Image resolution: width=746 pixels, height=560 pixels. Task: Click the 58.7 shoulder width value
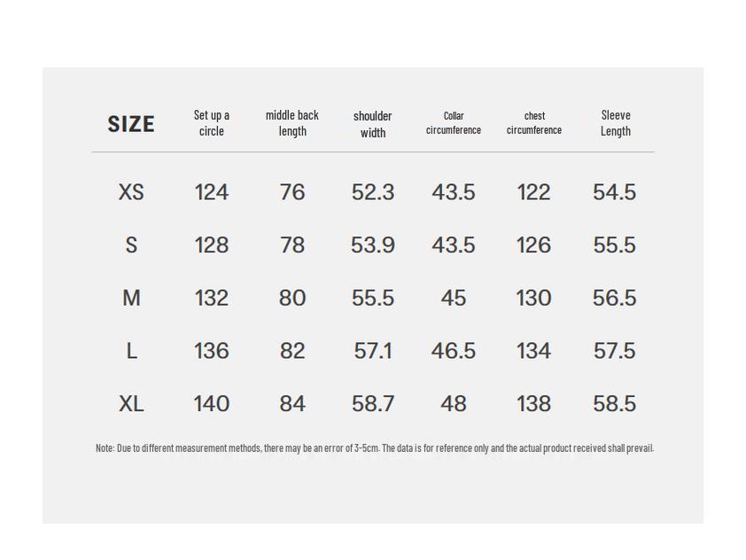click(x=373, y=404)
